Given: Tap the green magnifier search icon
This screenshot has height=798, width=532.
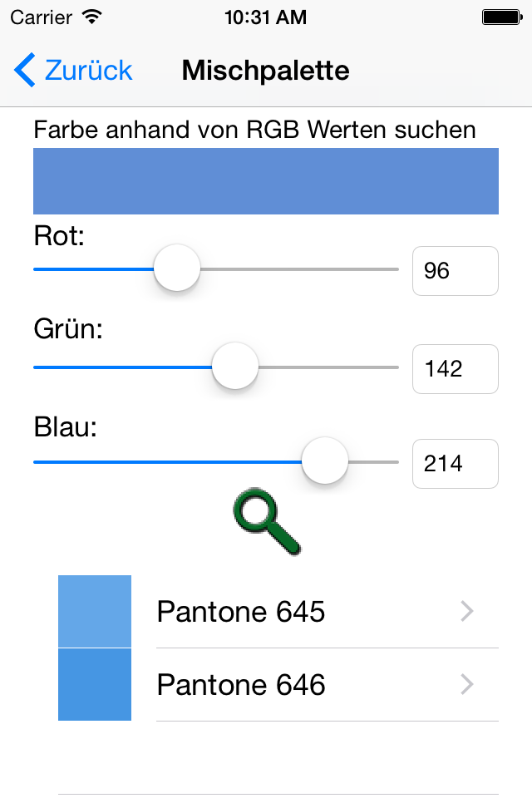Looking at the screenshot, I should tap(266, 520).
